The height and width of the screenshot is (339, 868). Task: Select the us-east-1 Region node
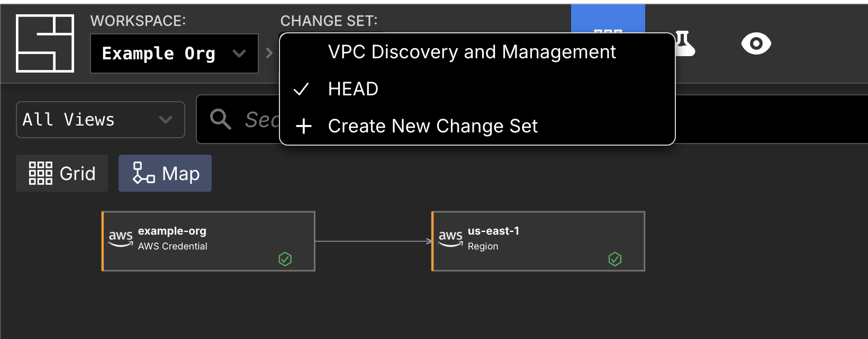click(x=538, y=242)
